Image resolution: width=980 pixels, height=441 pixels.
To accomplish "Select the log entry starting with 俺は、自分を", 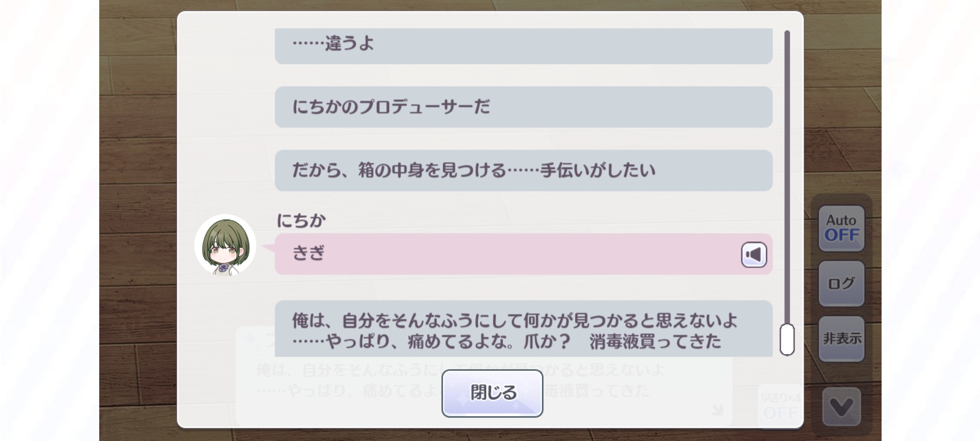I will [523, 330].
